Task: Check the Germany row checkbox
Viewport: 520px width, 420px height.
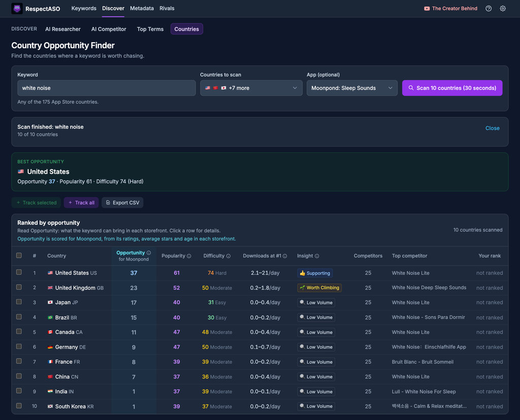Action: coord(19,346)
